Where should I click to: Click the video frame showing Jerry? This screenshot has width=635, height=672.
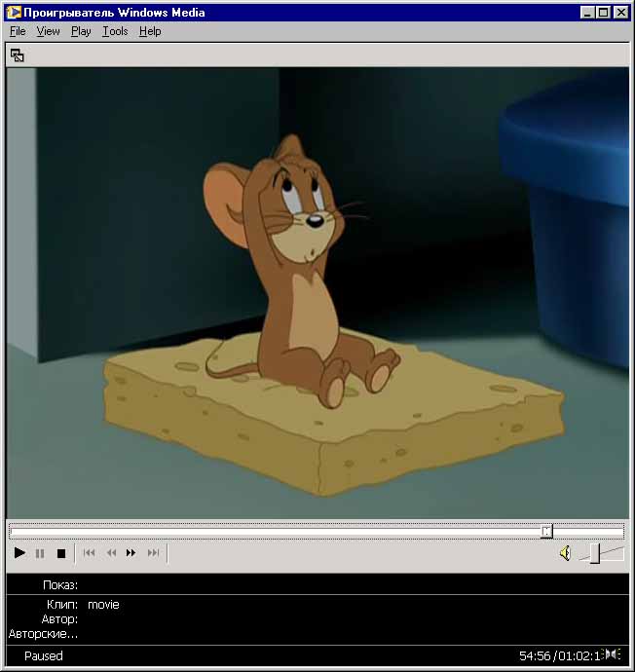click(x=317, y=293)
